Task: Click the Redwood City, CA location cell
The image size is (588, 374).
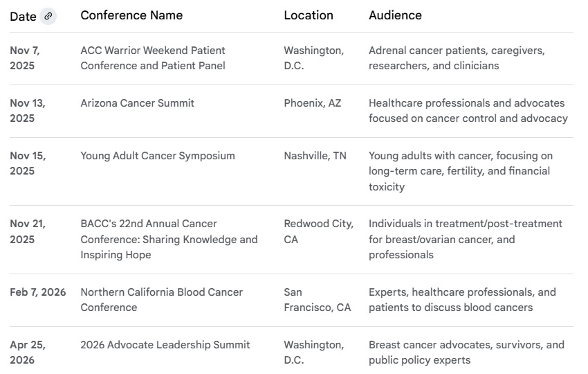Action: tap(318, 231)
